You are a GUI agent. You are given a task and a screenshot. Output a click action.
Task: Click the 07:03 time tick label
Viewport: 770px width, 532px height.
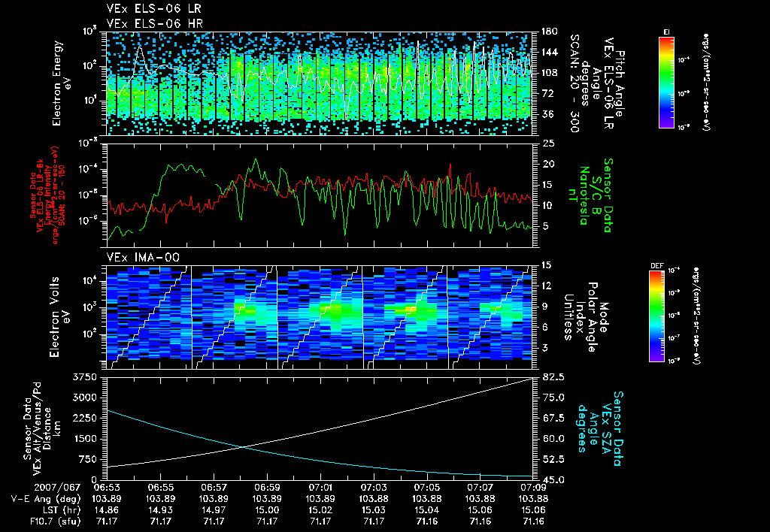[374, 488]
